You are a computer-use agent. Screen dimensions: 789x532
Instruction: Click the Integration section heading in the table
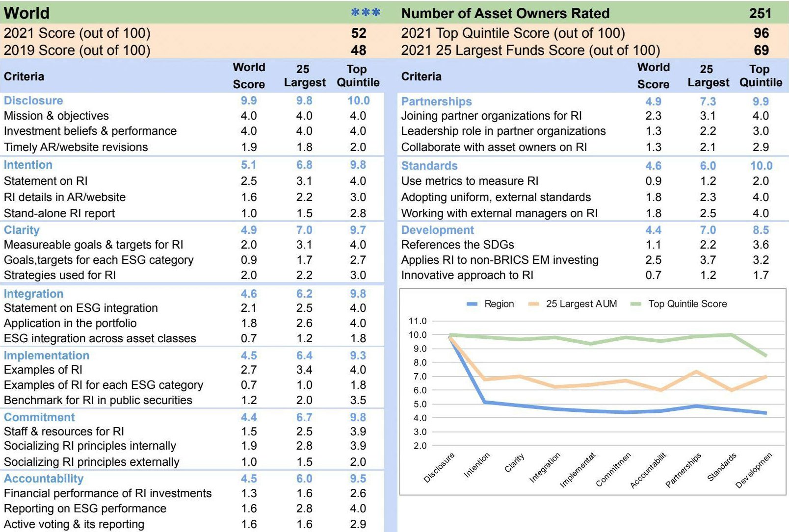(33, 294)
